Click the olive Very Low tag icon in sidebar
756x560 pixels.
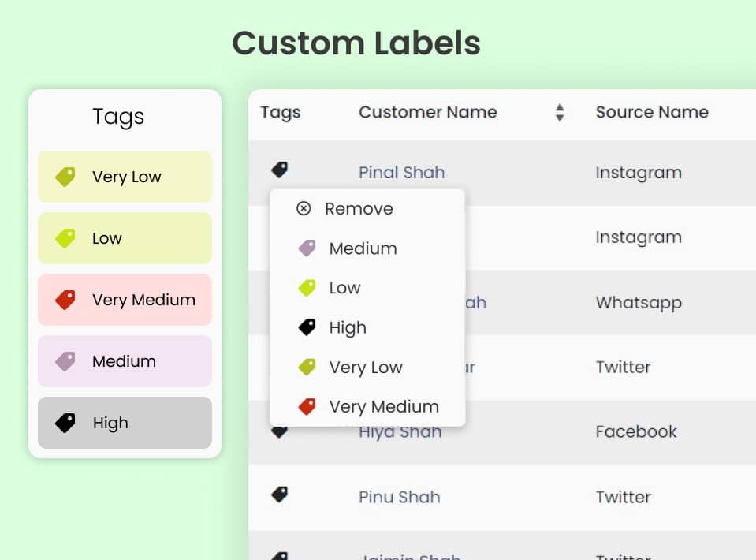65,177
